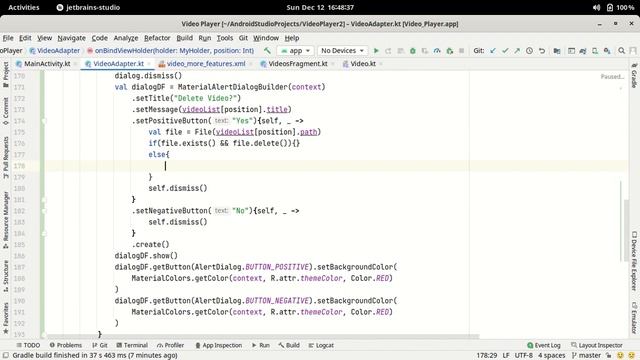Viewport: 640px width, 360px height.
Task: Click the Apply Changes and Restart icon
Action: pyautogui.click(x=388, y=51)
